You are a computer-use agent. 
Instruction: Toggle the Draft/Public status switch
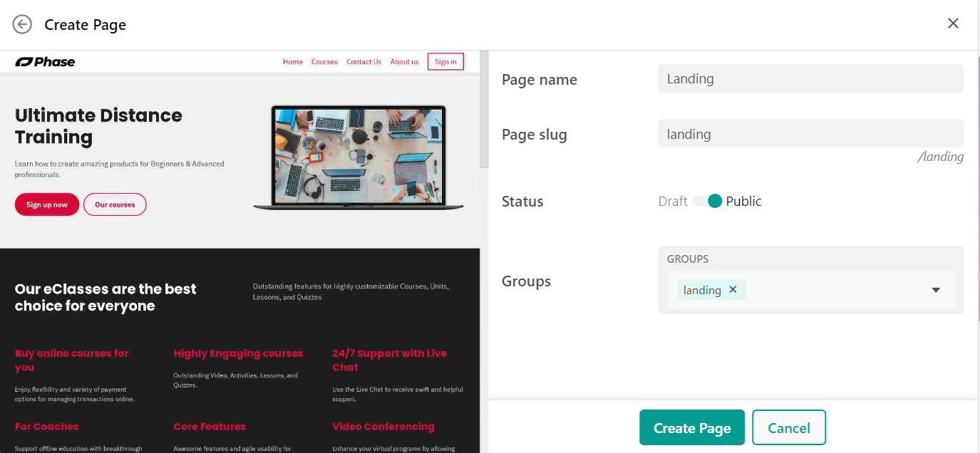707,202
